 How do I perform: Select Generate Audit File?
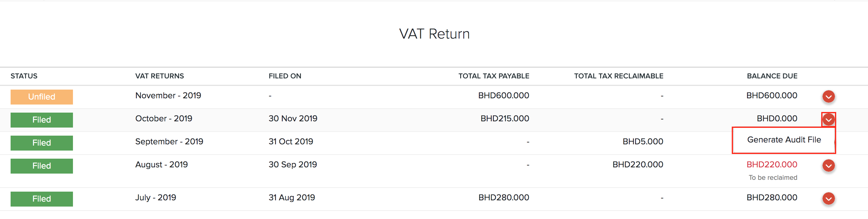(x=784, y=140)
